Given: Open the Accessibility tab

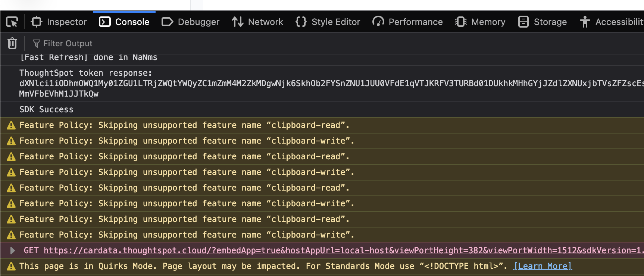Looking at the screenshot, I should 612,22.
